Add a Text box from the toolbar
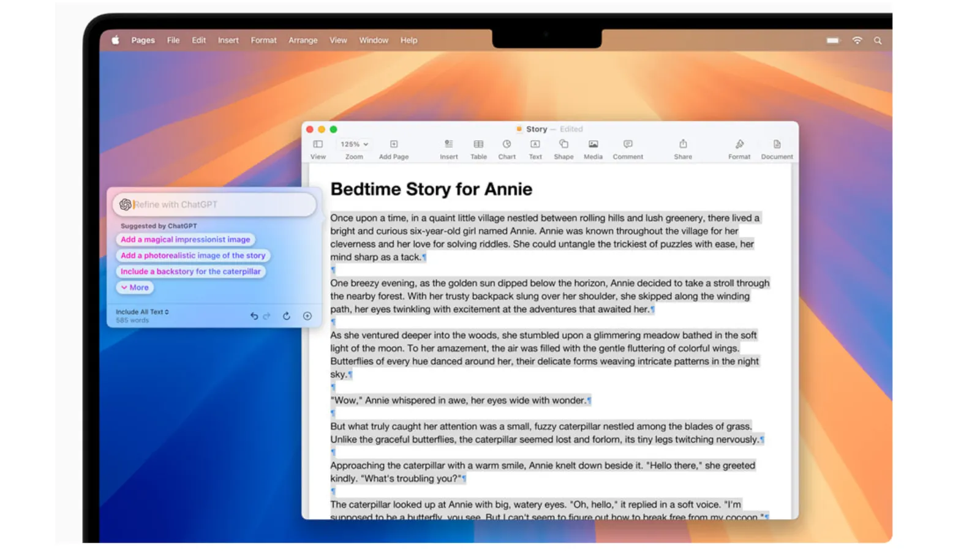The width and height of the screenshot is (980, 551). click(535, 144)
